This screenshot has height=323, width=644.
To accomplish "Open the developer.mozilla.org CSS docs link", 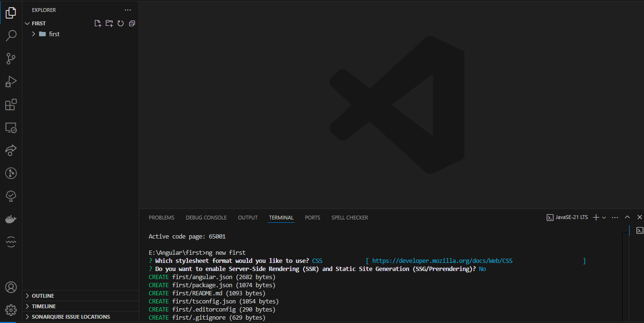I will [x=442, y=261].
